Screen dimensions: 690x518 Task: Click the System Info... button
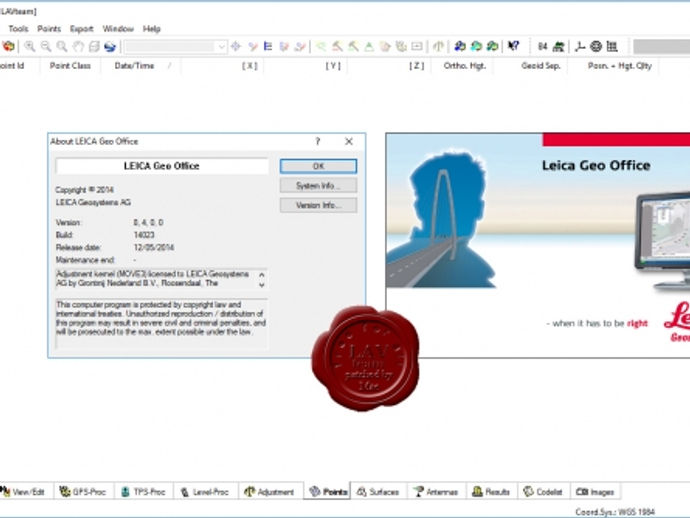(318, 185)
